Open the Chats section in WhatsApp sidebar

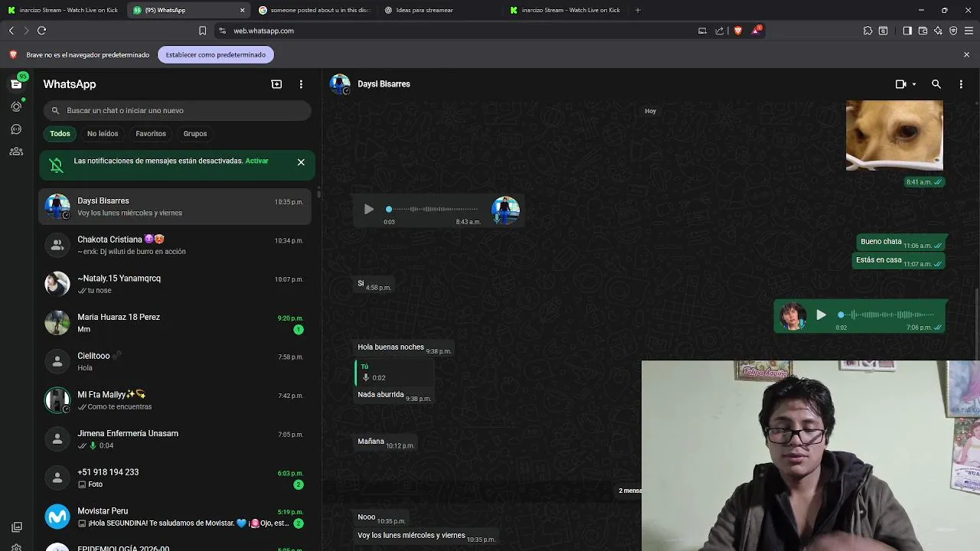click(x=16, y=83)
